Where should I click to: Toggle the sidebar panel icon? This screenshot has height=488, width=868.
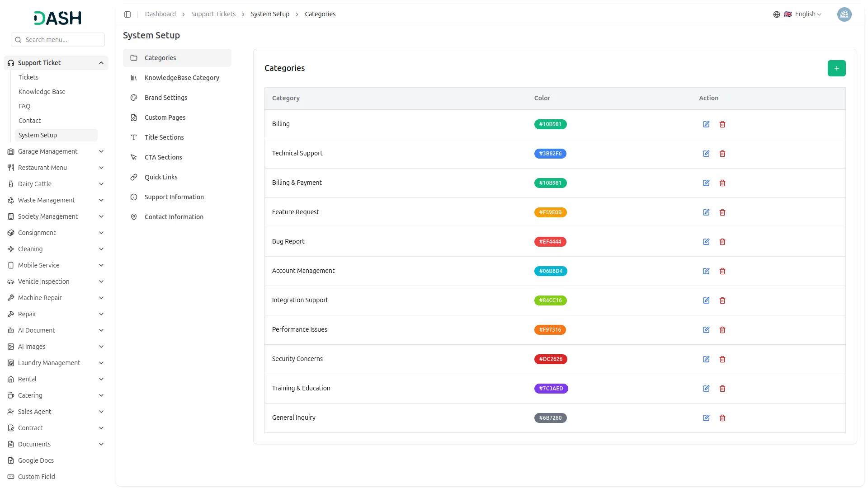127,14
